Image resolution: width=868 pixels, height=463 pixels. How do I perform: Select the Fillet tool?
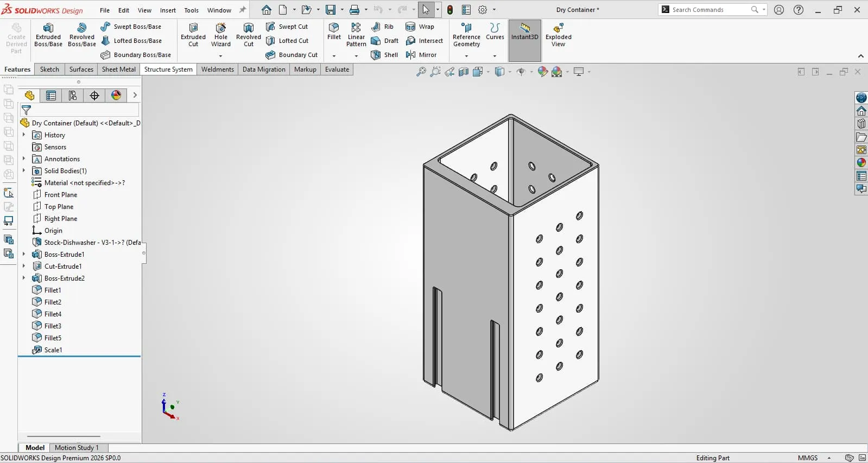(x=334, y=31)
